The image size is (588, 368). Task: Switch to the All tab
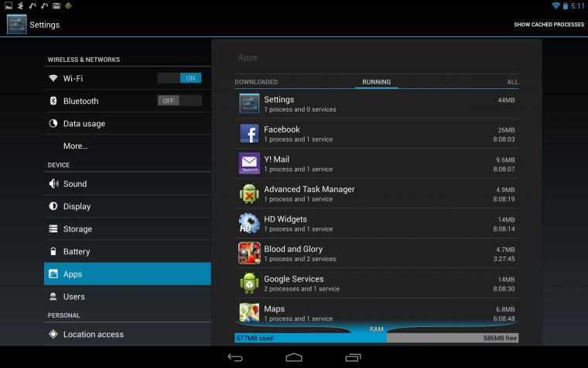[513, 82]
